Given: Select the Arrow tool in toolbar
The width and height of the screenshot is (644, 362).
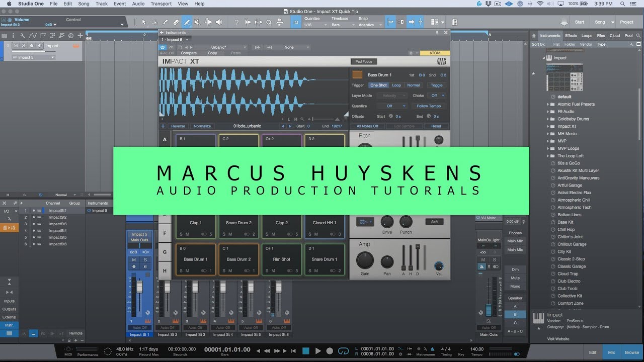Looking at the screenshot, I should [144, 22].
